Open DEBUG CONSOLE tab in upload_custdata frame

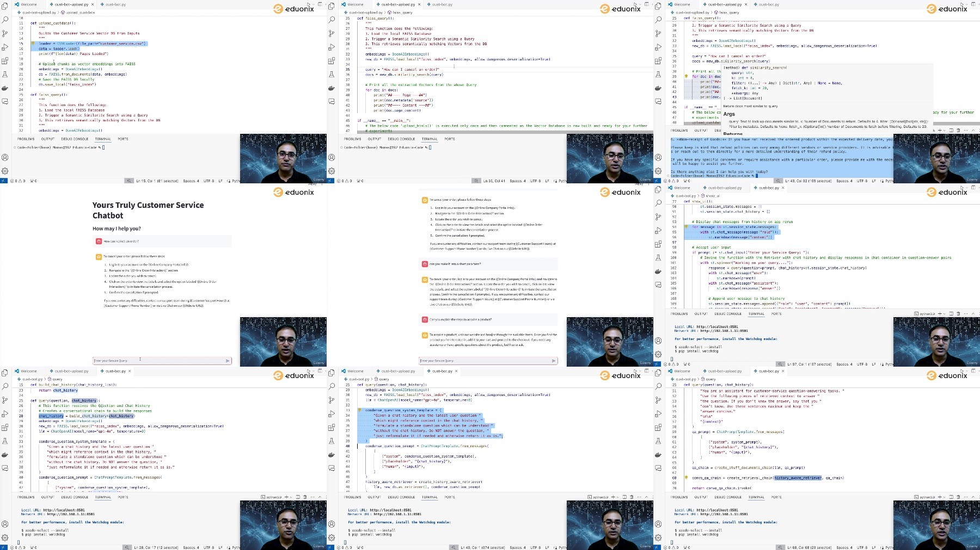pos(75,139)
